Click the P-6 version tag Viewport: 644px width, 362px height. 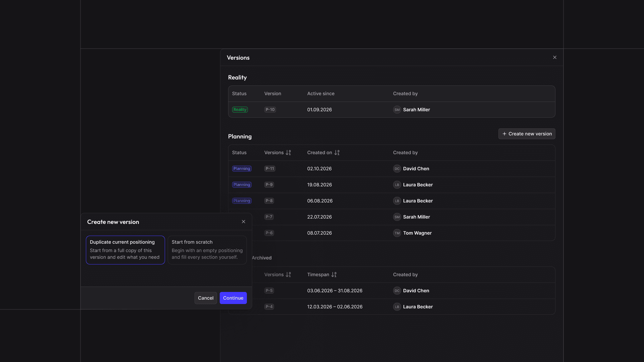pyautogui.click(x=269, y=233)
